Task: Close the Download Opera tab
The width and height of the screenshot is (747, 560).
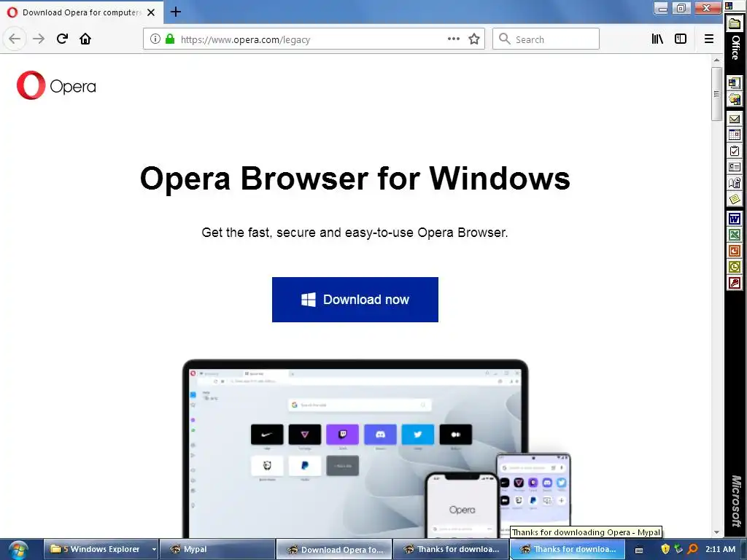Action: [151, 12]
